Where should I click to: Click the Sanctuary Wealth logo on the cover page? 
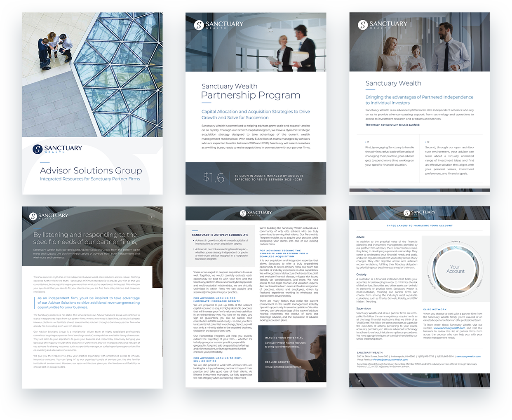57,149
